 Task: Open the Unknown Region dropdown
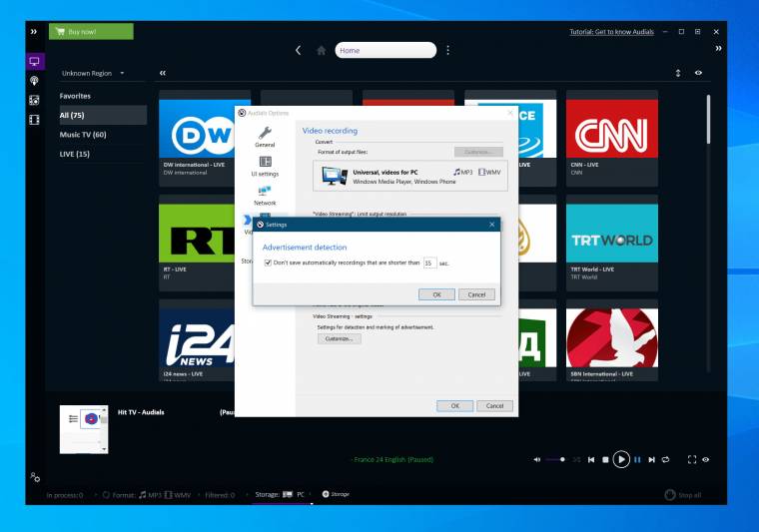93,73
